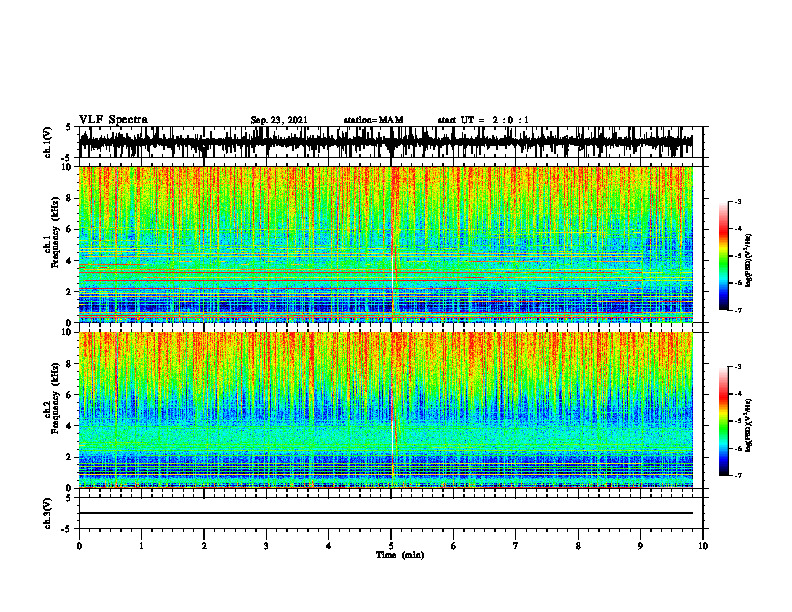Viewport: 792px width, 612px height.
Task: Select time axis tick label "0"
Action: tap(79, 546)
